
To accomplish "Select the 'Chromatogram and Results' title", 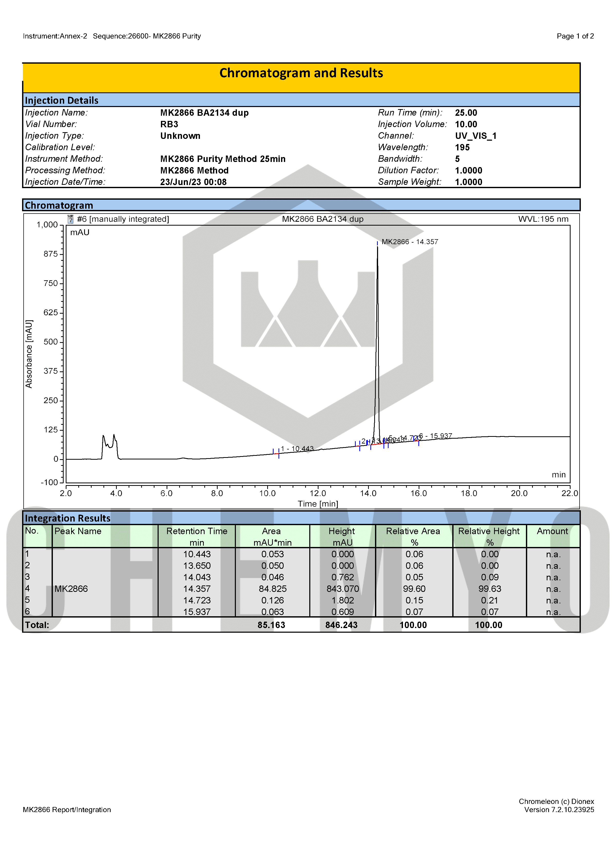I will click(x=301, y=73).
